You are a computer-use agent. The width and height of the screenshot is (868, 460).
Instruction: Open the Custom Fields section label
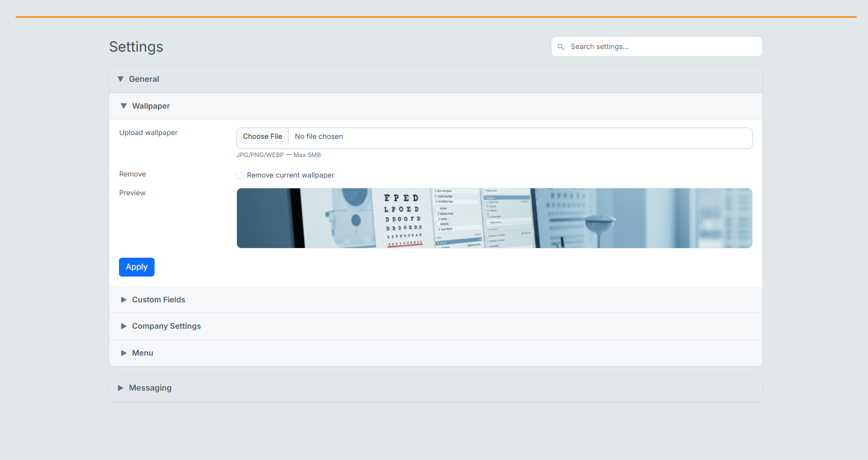coord(158,300)
